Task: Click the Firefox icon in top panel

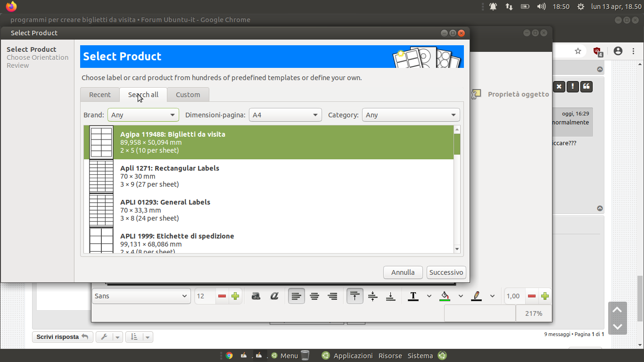Action: pyautogui.click(x=11, y=7)
